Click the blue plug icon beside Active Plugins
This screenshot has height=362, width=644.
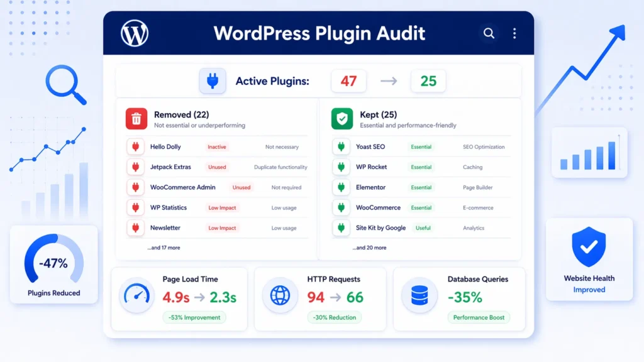click(213, 80)
